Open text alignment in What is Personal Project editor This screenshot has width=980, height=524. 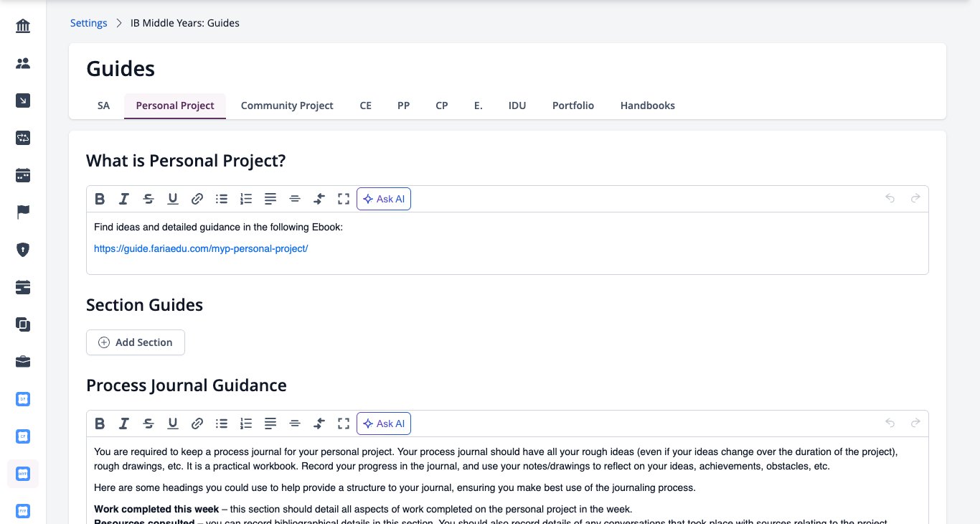coord(270,199)
